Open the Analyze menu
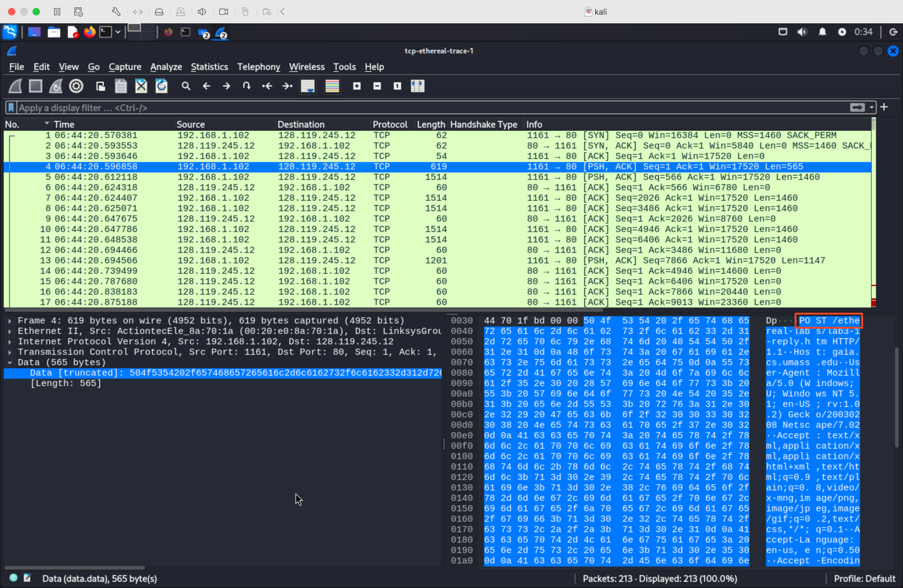Screen dimensions: 903x588 166,67
